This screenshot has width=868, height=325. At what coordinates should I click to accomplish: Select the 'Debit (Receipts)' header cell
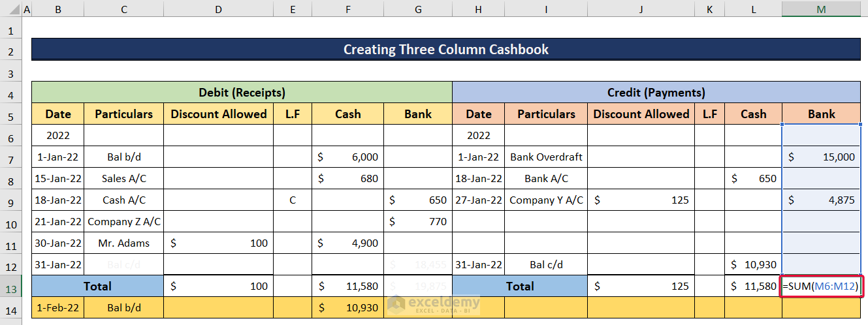point(242,93)
